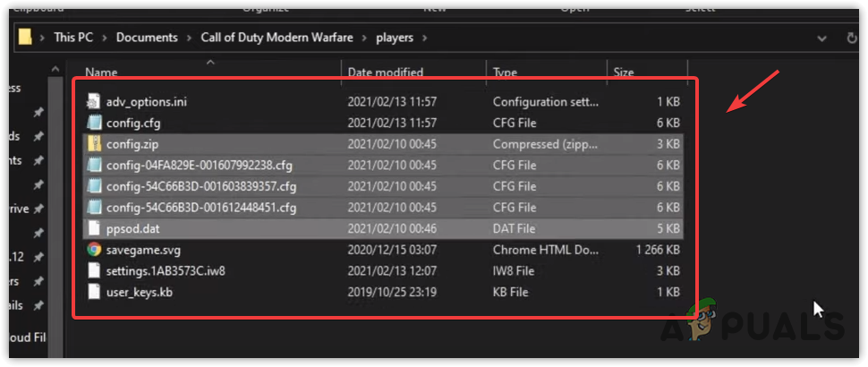Click the Chrome icon beside savegame.svg
Viewport: 868px width, 367px height.
[95, 250]
